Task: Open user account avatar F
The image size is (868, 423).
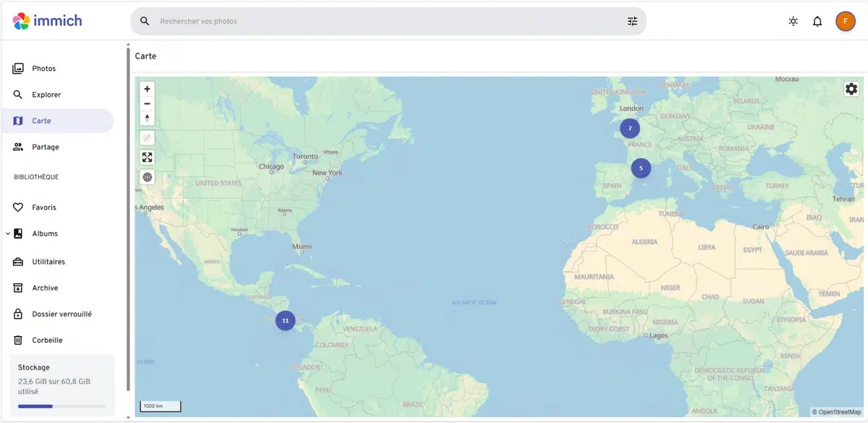Action: pyautogui.click(x=846, y=21)
